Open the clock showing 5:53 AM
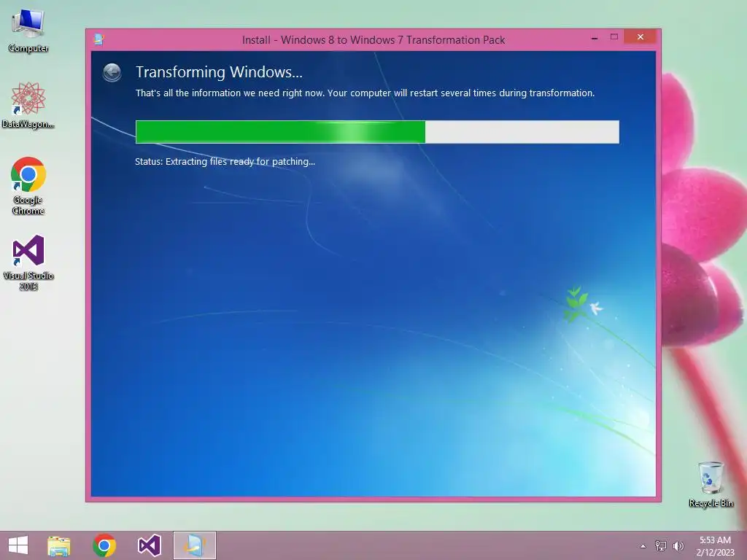The width and height of the screenshot is (747, 560). pyautogui.click(x=716, y=546)
